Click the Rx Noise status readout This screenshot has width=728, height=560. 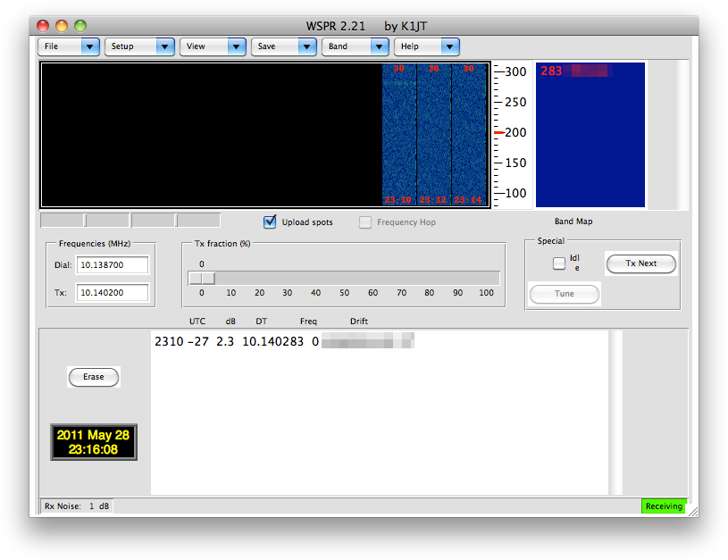pyautogui.click(x=77, y=506)
